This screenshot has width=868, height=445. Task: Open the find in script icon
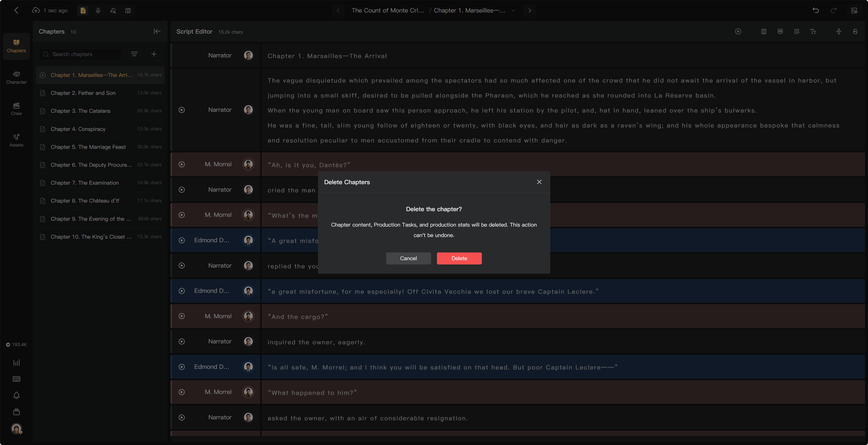point(797,31)
